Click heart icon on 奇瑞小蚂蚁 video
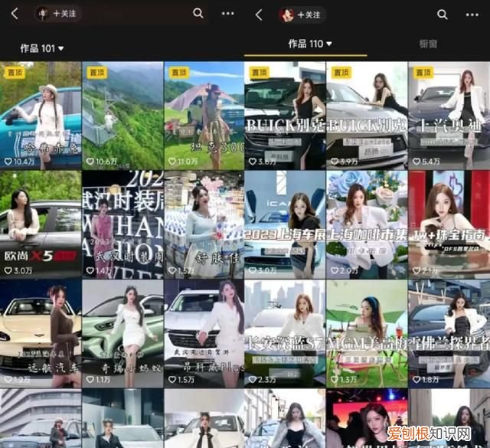 90,380
